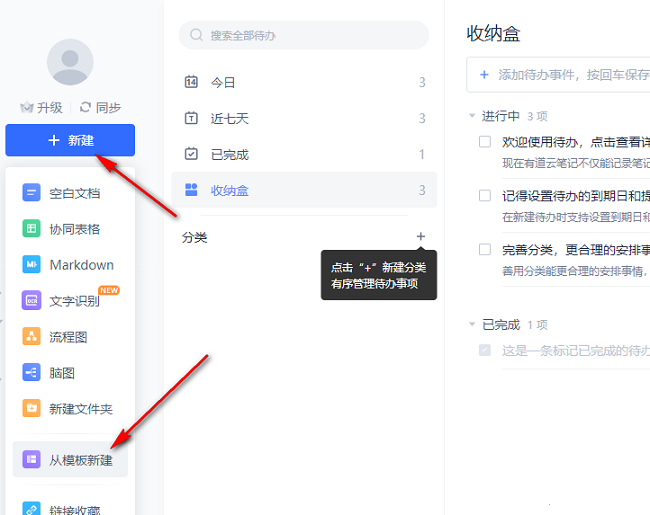Click the 同步 sync link
Image resolution: width=650 pixels, height=515 pixels.
coord(100,108)
